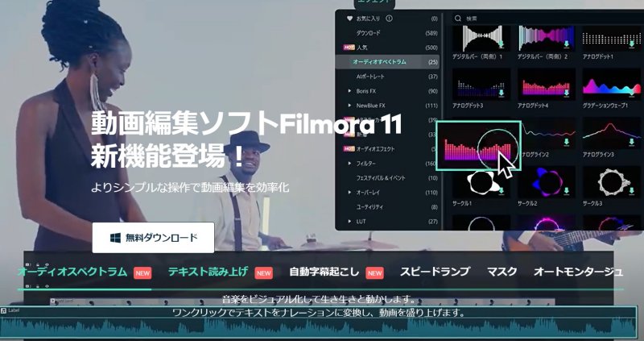644x341 pixels.
Task: Select the マスク tab
Action: click(x=502, y=272)
